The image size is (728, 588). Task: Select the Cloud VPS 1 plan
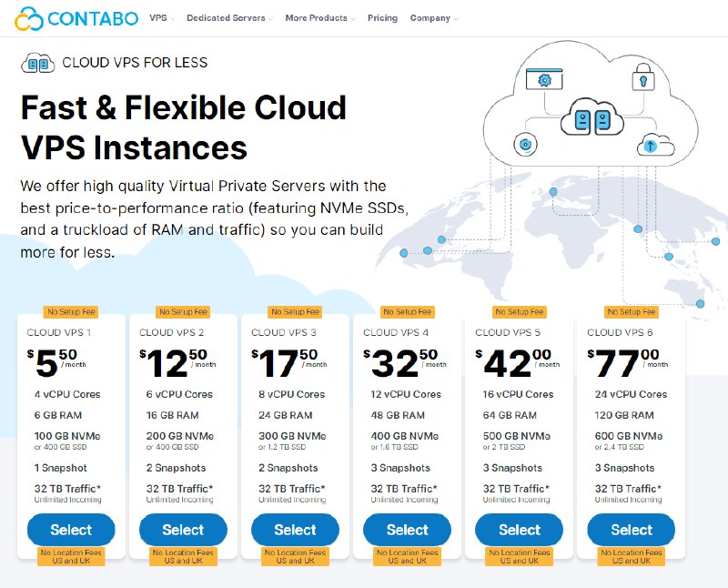pos(71,530)
